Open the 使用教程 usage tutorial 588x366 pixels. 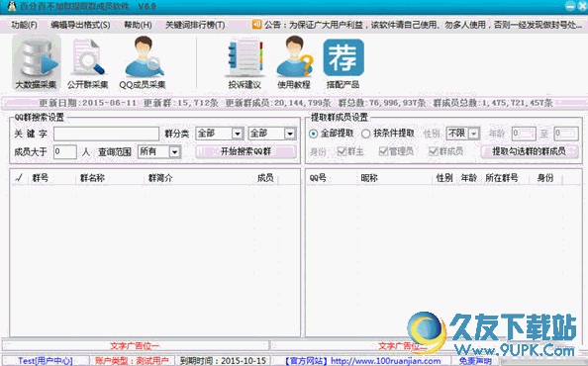pos(294,62)
